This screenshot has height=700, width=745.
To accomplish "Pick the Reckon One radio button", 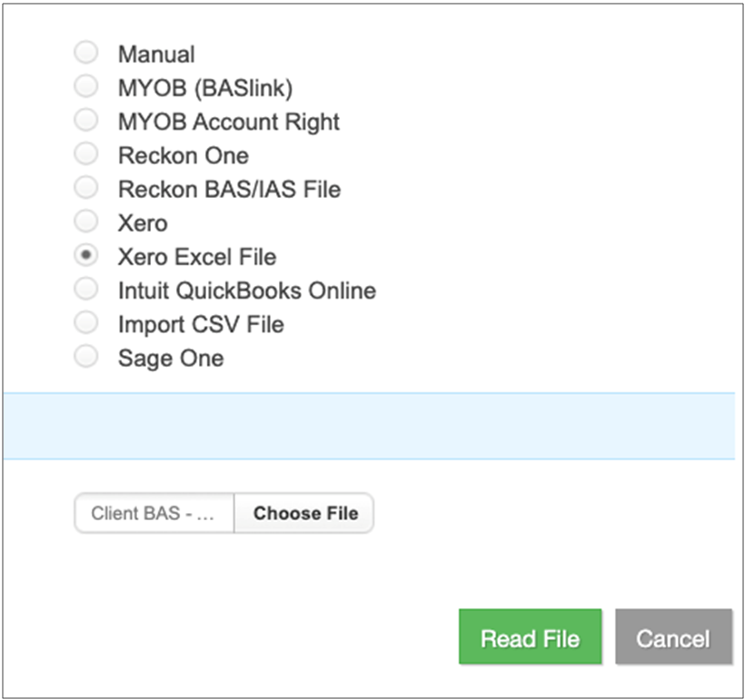I will coord(86,154).
